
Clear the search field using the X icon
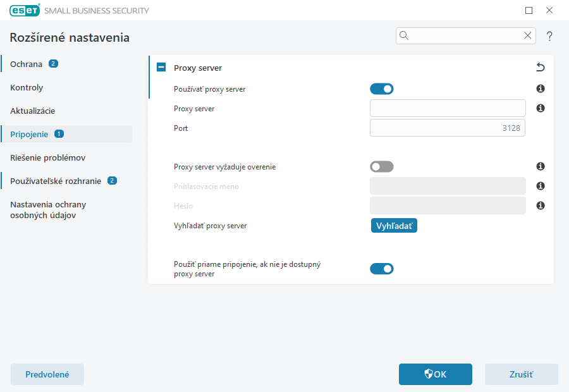[528, 35]
